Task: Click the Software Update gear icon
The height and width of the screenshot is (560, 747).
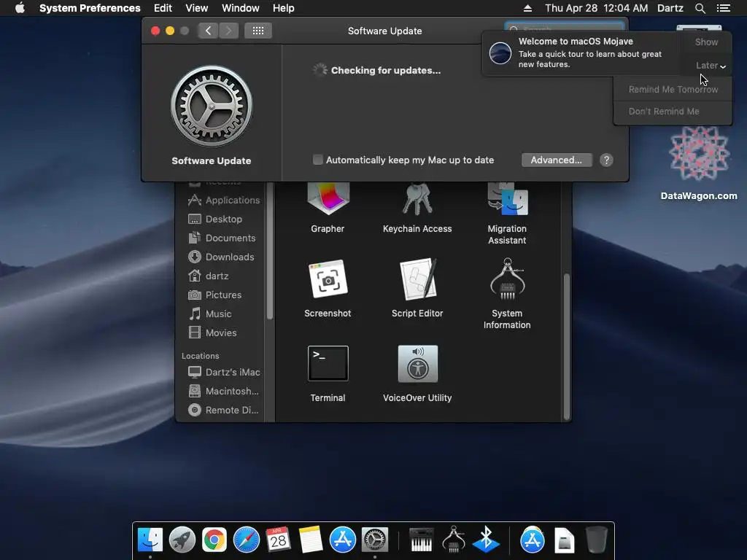Action: point(212,106)
